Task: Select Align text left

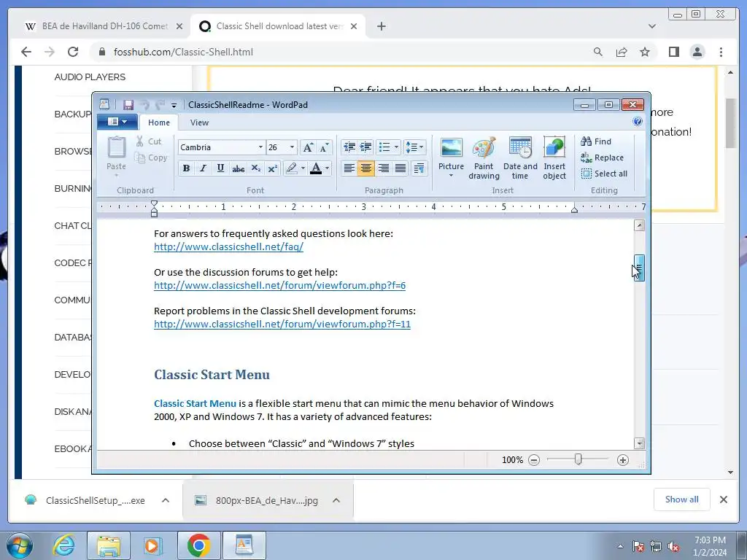Action: [349, 168]
